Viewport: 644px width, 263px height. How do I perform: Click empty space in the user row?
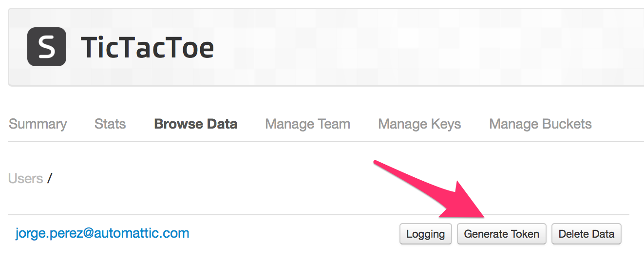coord(292,234)
